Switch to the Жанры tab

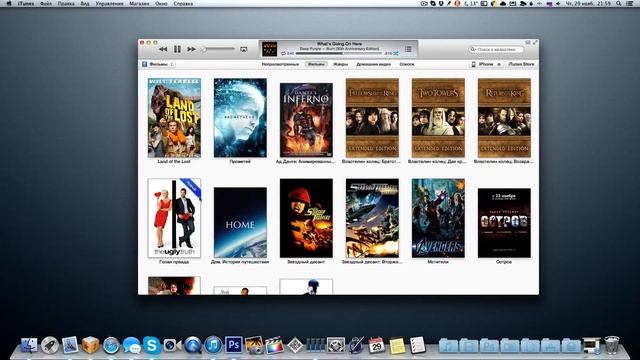click(x=340, y=64)
